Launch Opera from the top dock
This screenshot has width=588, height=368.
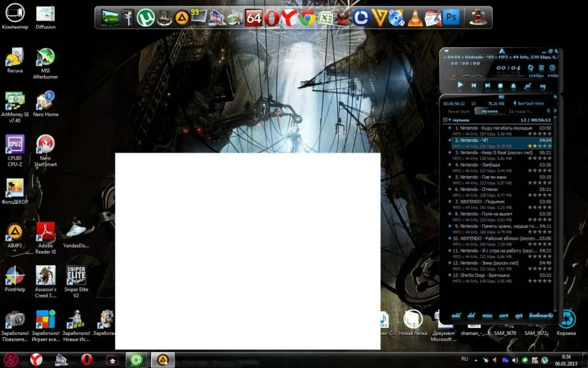pyautogui.click(x=272, y=18)
